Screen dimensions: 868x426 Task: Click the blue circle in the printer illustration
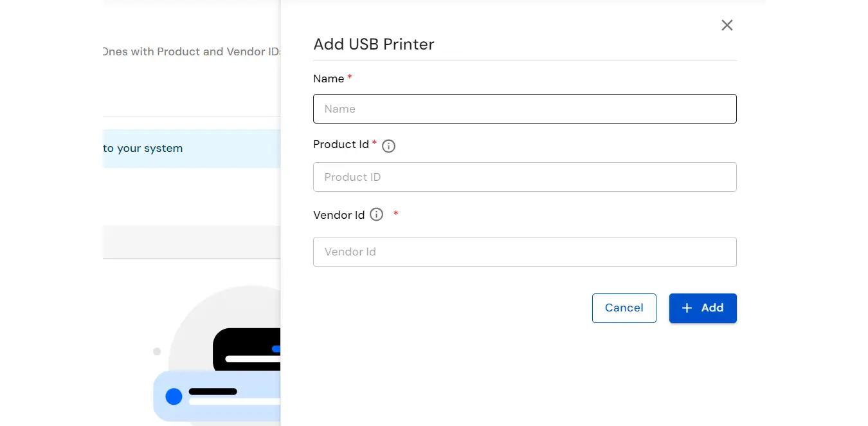coord(174,396)
